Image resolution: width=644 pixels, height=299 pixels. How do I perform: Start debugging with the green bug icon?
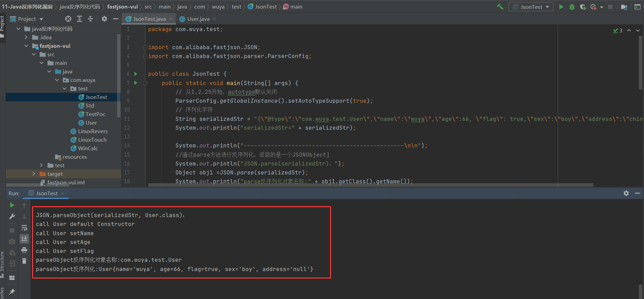click(572, 7)
